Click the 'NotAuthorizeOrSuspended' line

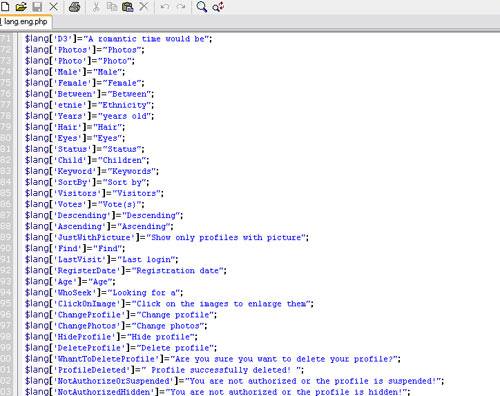pyautogui.click(x=234, y=380)
